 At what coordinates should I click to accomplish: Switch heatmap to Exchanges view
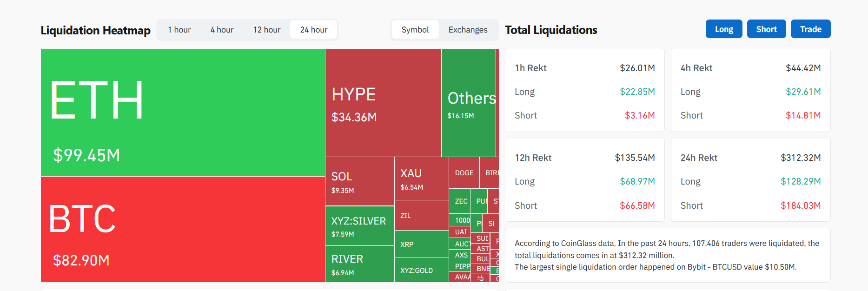pos(468,30)
